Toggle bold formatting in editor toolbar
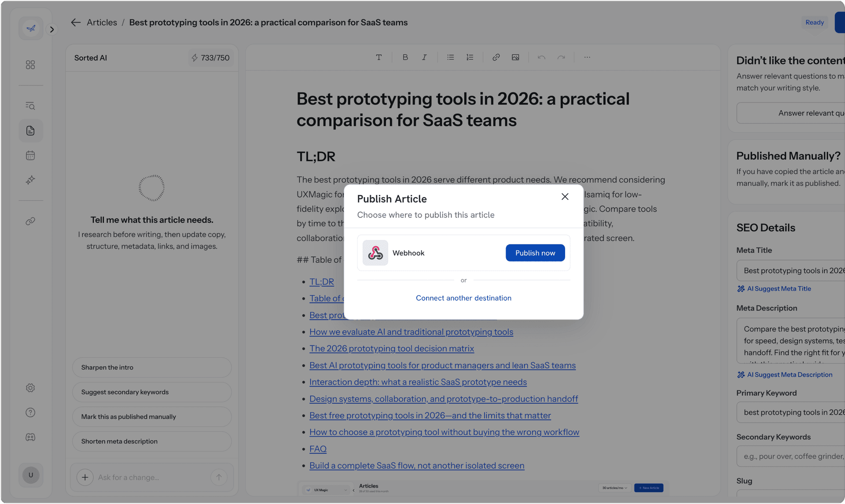This screenshot has height=504, width=845. point(405,57)
